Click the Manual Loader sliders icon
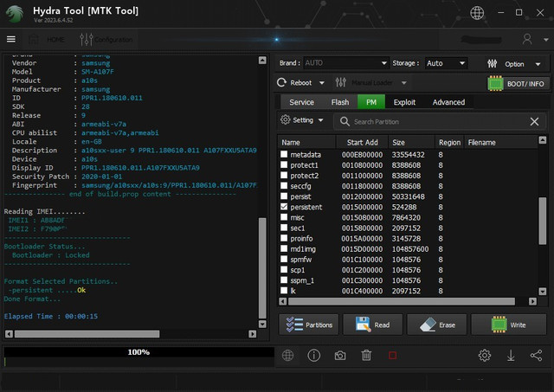554x392 pixels. tap(340, 82)
